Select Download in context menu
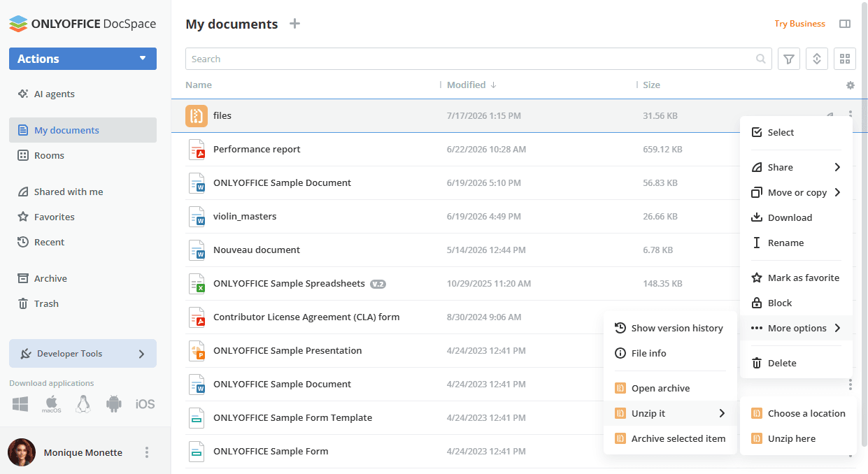Screen dimensions: 868x474 (x=796, y=217)
